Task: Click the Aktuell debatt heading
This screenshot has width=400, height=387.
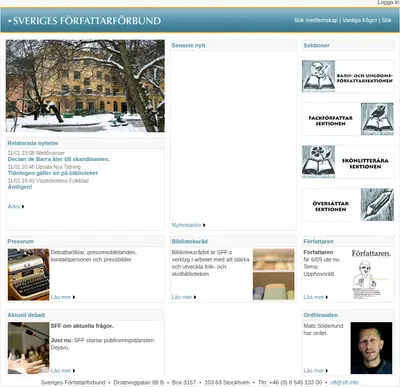Action: (x=26, y=315)
